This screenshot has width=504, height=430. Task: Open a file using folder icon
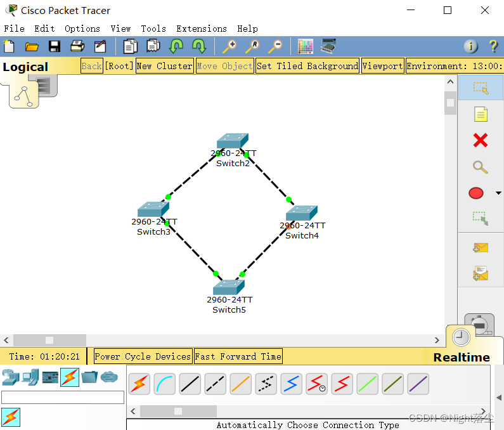(32, 47)
